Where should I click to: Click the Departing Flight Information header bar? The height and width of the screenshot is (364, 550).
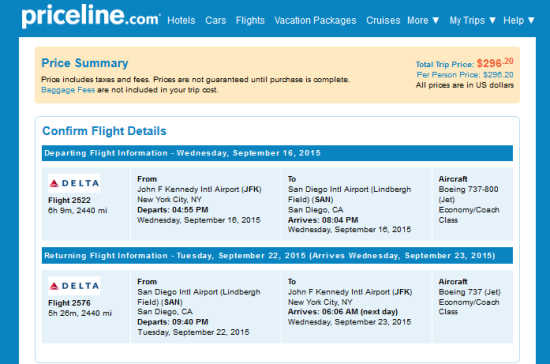[277, 153]
